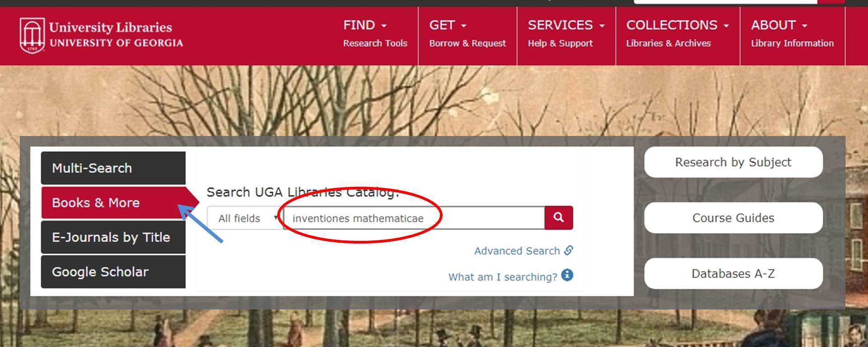Expand the GET Borrow & Request menu

click(467, 34)
